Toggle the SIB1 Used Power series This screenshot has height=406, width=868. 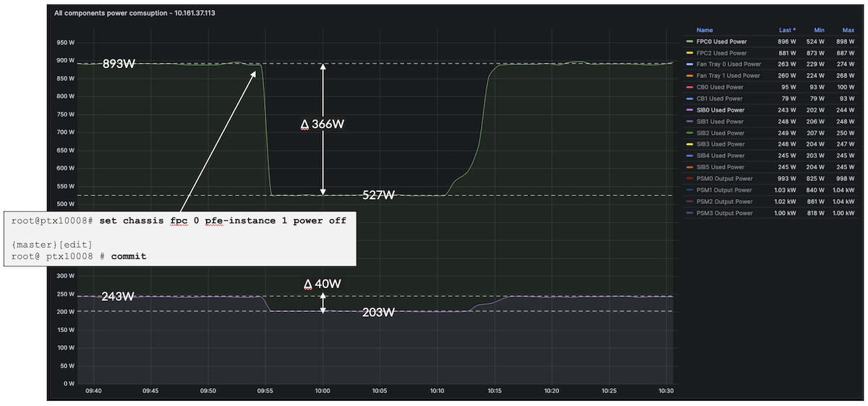[x=720, y=122]
